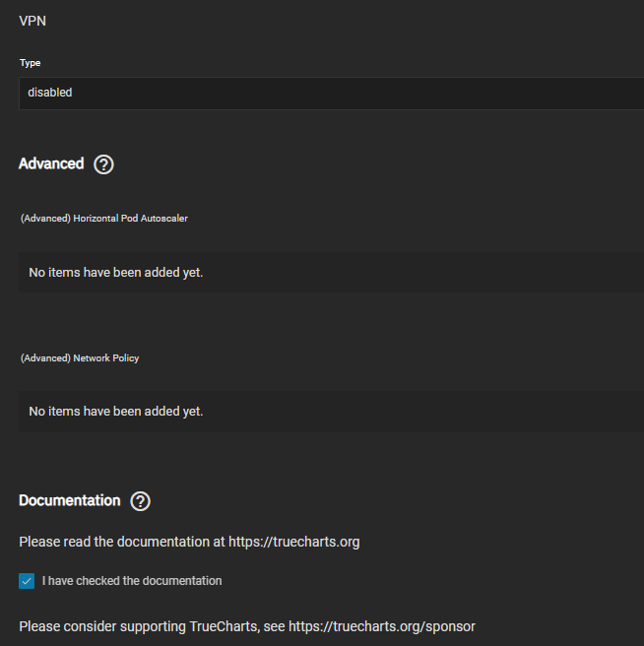Open the truecharts.org/sponsor URL
Screen dimensions: 644x646
click(382, 626)
